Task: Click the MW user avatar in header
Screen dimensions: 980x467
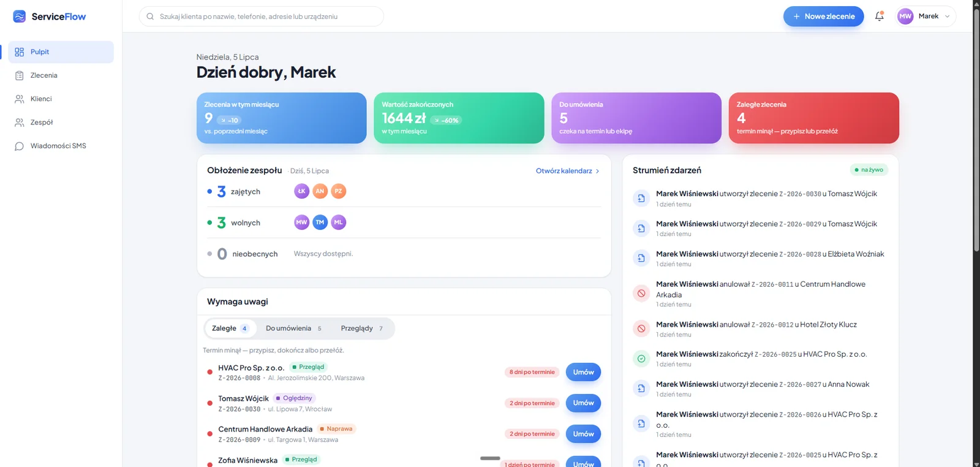Action: click(x=905, y=17)
